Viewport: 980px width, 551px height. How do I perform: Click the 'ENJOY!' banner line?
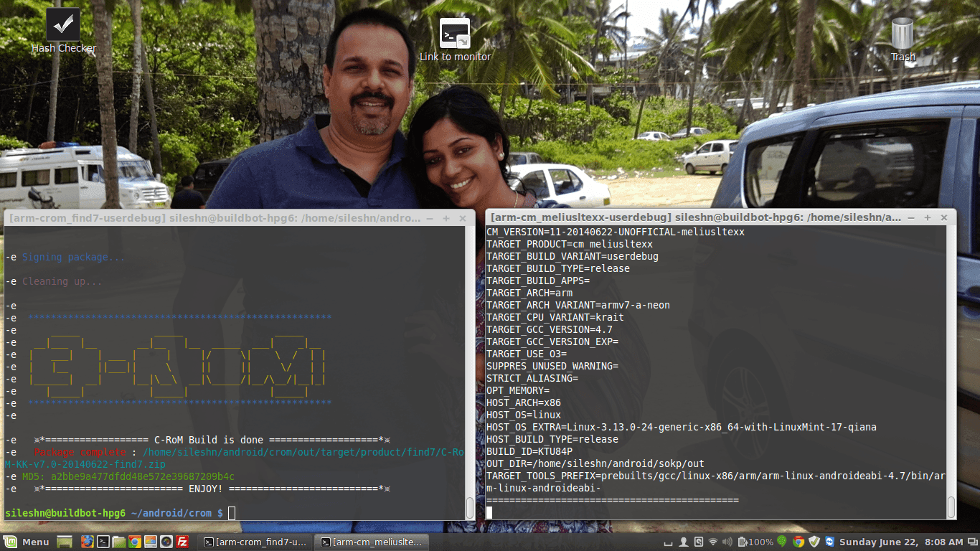pyautogui.click(x=212, y=489)
